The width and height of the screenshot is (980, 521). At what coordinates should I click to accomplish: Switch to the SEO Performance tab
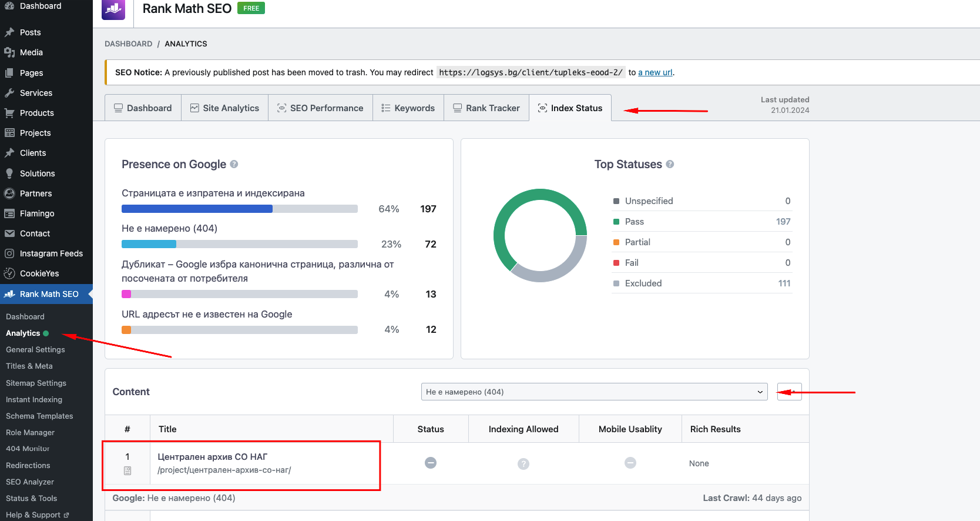click(320, 108)
